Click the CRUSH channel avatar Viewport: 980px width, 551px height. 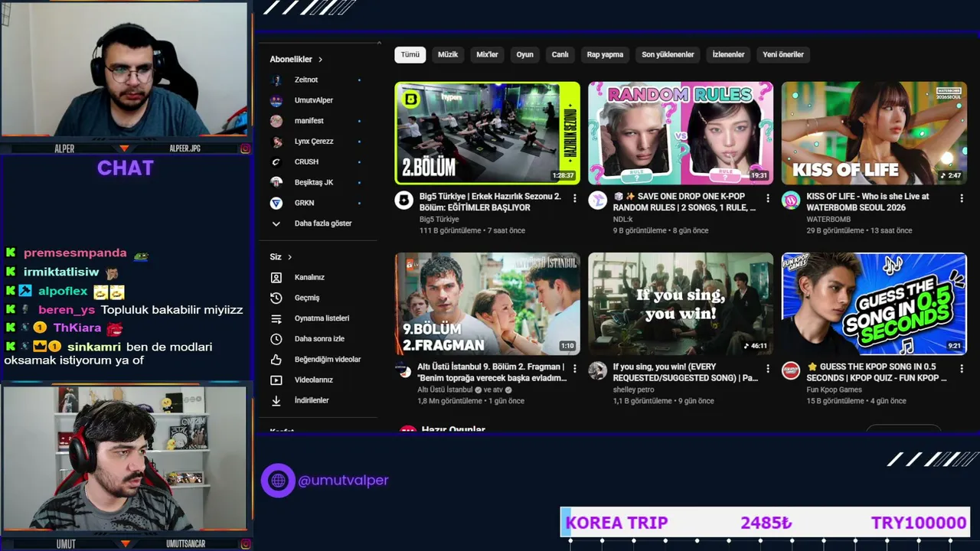[276, 162]
